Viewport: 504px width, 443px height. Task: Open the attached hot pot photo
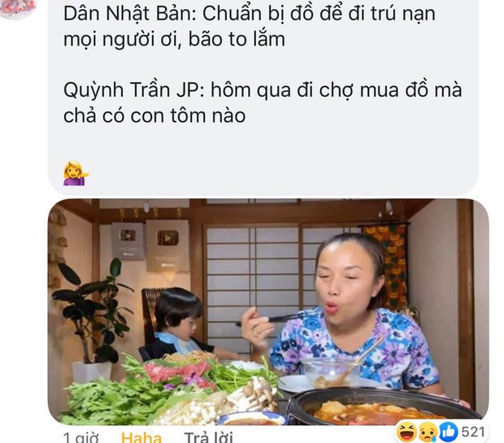point(268,312)
